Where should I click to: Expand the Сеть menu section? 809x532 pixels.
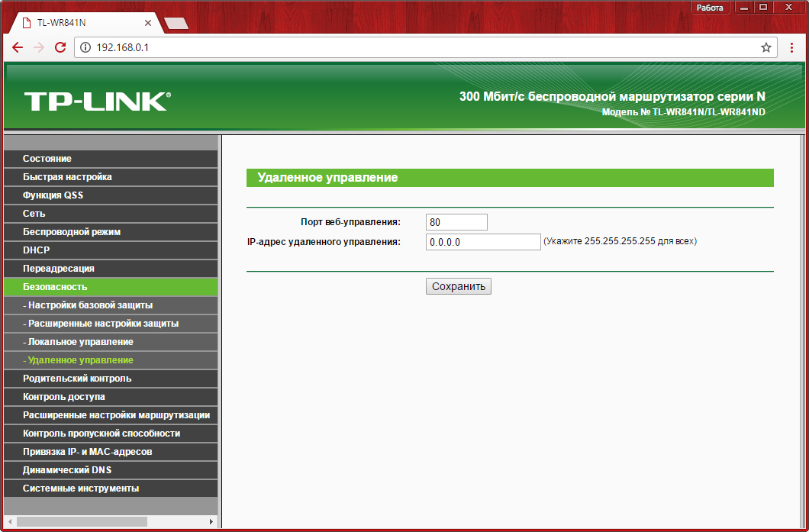34,214
